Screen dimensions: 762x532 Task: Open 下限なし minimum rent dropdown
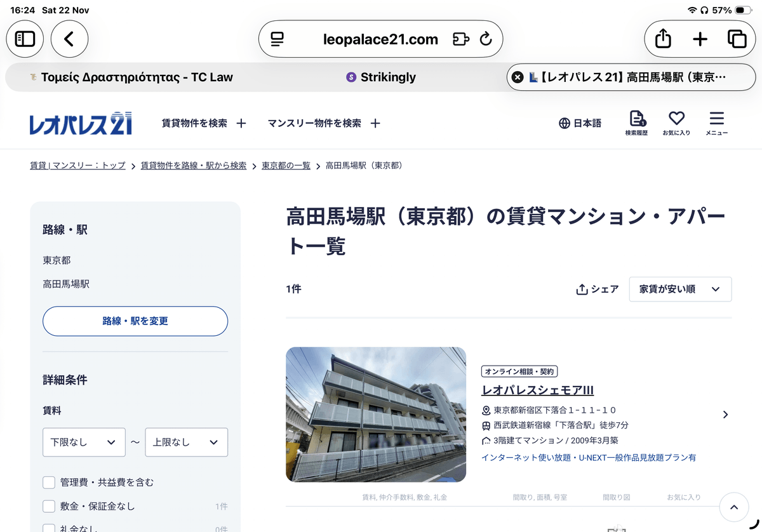[84, 442]
